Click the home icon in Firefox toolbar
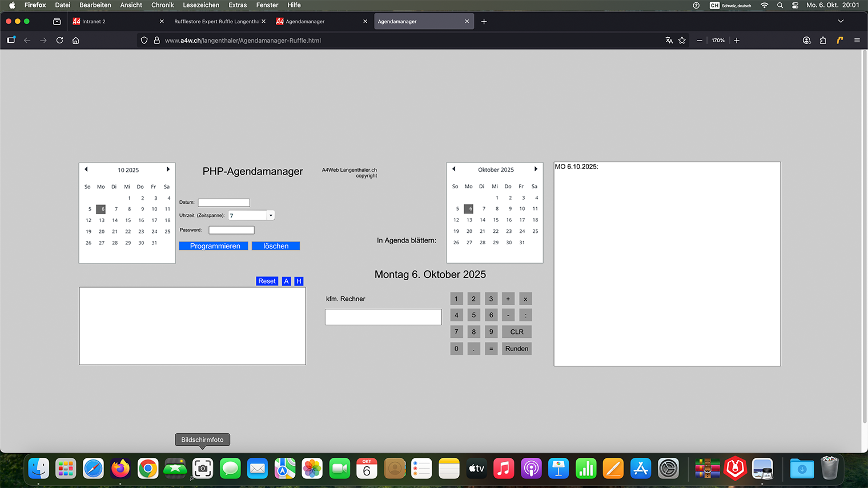 75,41
